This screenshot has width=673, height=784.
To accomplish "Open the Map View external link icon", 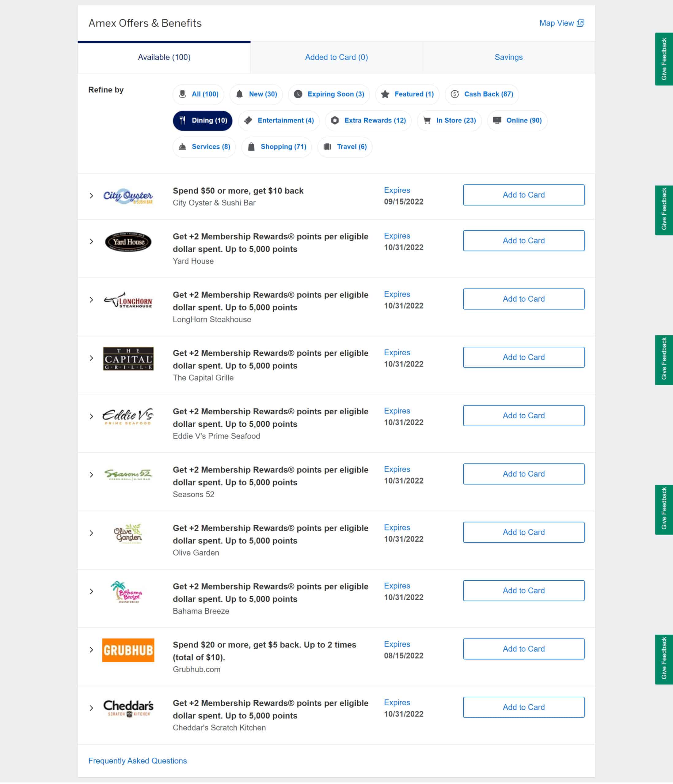I will pyautogui.click(x=580, y=24).
